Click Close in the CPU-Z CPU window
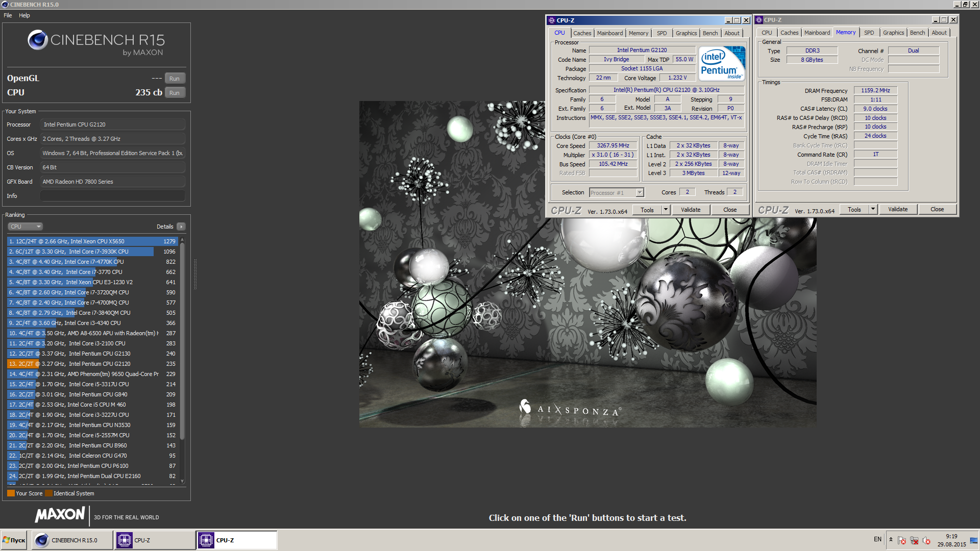The image size is (980, 551). (730, 210)
